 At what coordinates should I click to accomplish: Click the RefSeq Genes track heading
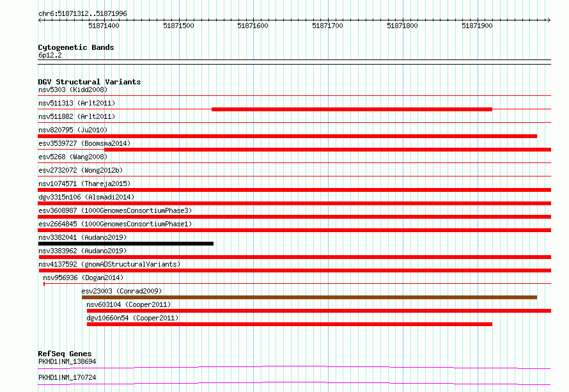(x=65, y=354)
